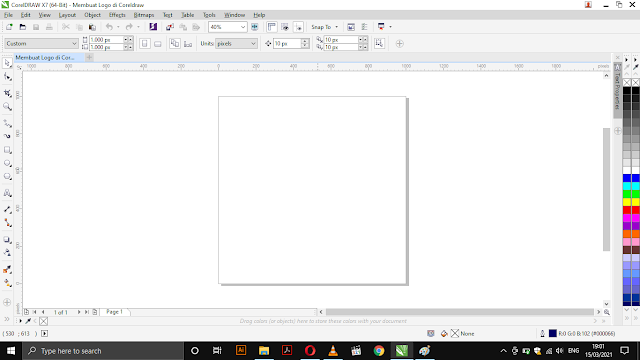Image resolution: width=640 pixels, height=360 pixels.
Task: Select the Interactive Fill tool
Action: pyautogui.click(x=7, y=283)
